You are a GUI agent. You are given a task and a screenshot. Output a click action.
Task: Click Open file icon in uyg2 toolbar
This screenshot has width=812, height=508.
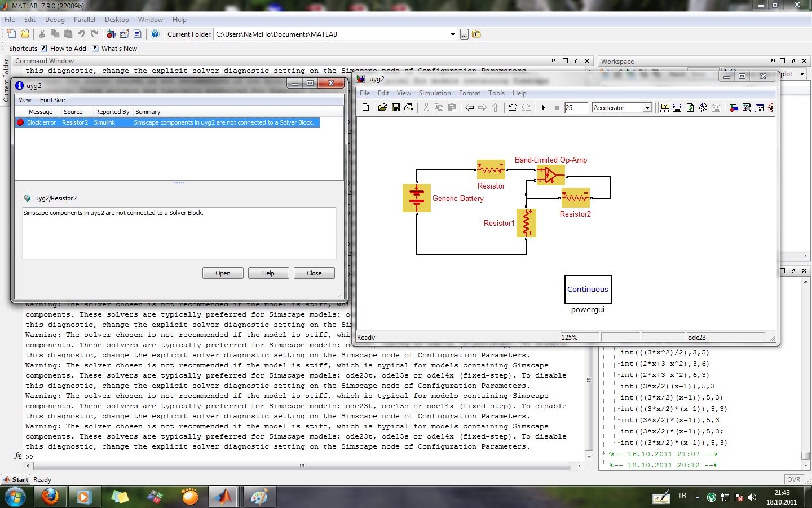tap(382, 107)
